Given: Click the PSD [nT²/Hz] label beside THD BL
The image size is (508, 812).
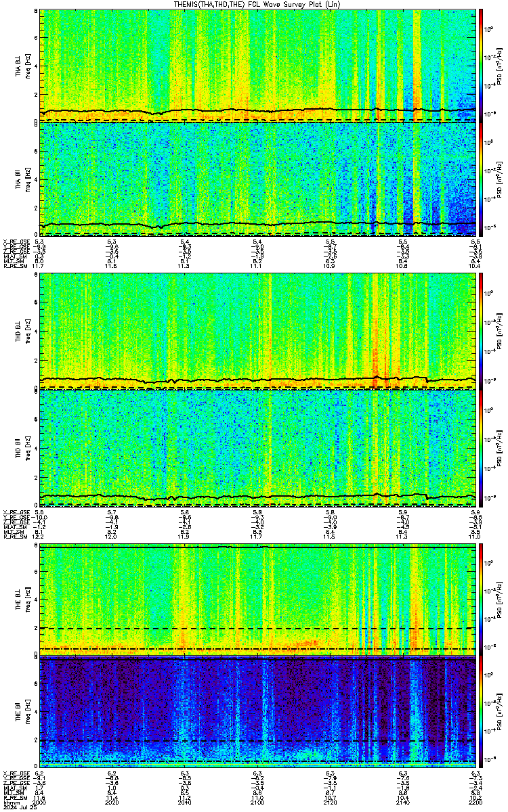Looking at the screenshot, I should pos(499,332).
